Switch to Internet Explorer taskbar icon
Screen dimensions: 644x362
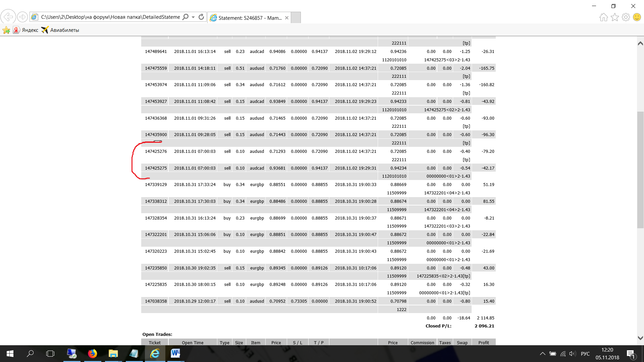155,354
